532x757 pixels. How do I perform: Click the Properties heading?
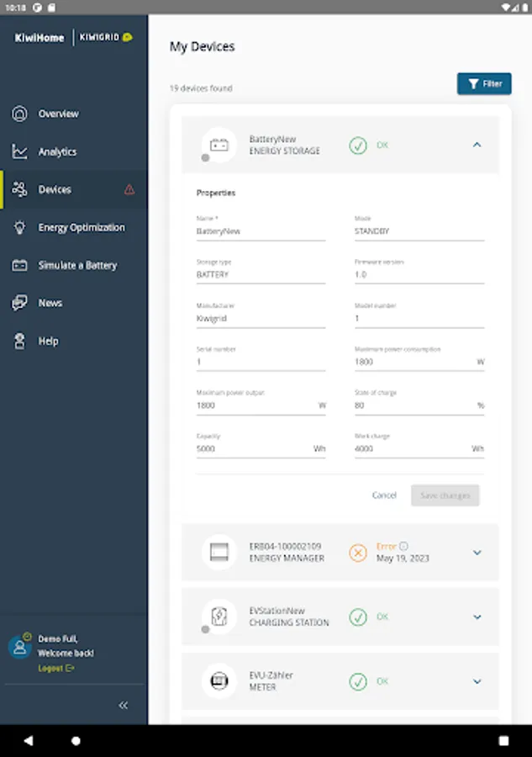click(x=216, y=193)
